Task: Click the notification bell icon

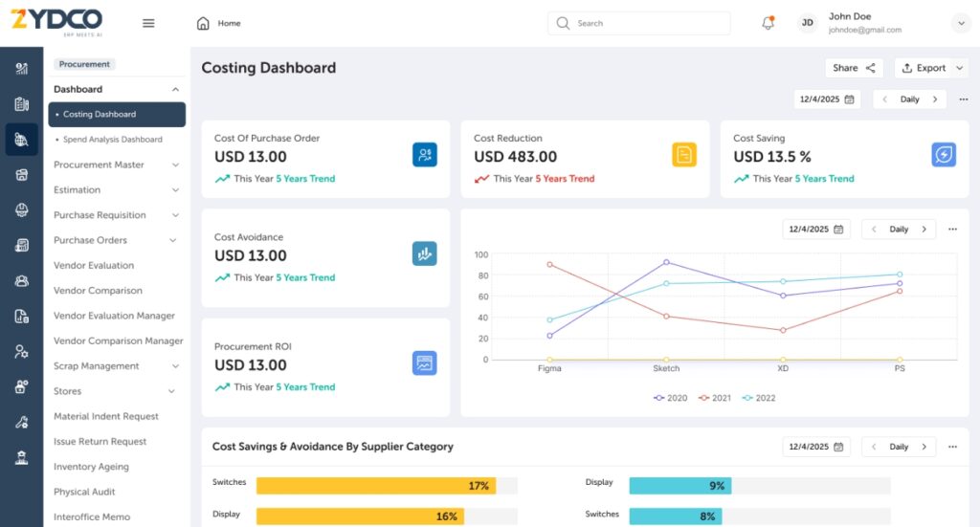Action: 768,23
